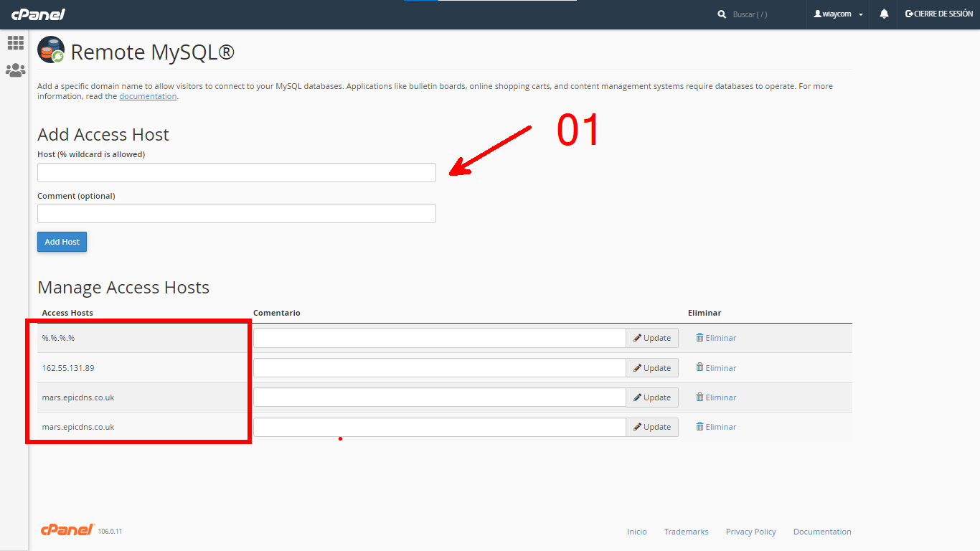Viewport: 980px width, 551px height.
Task: Open the wiaycom user dropdown
Action: (838, 14)
